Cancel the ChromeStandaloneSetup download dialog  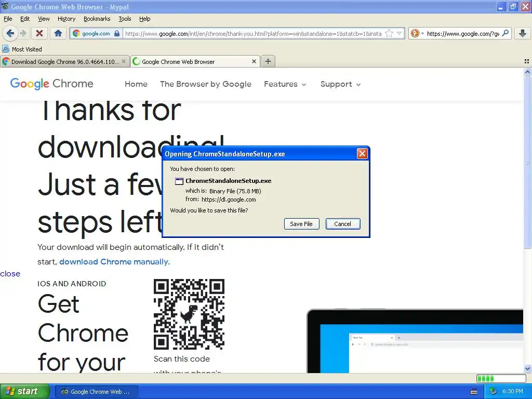point(343,224)
